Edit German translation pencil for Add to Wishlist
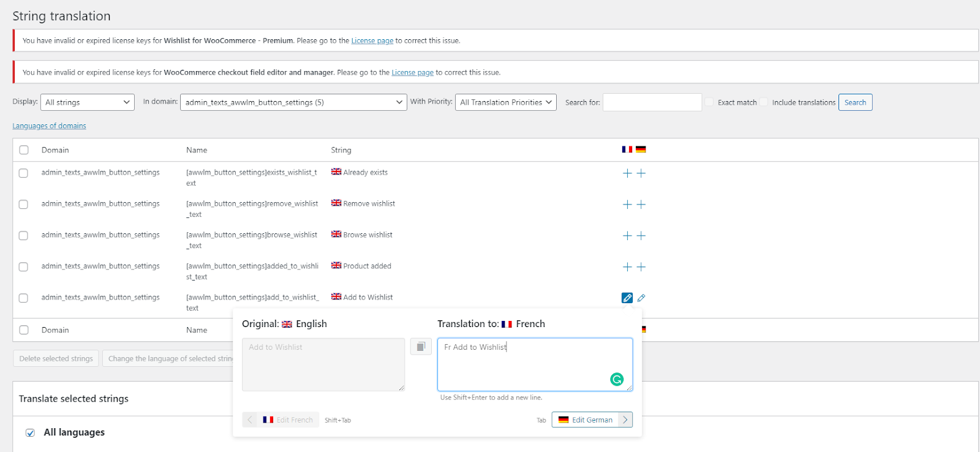980x452 pixels. point(641,298)
